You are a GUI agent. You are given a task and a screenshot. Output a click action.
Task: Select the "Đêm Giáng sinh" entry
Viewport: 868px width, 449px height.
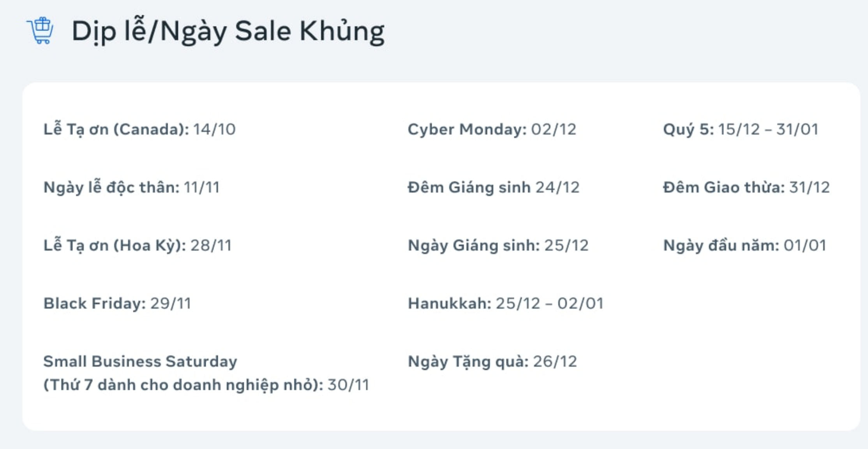coord(493,187)
